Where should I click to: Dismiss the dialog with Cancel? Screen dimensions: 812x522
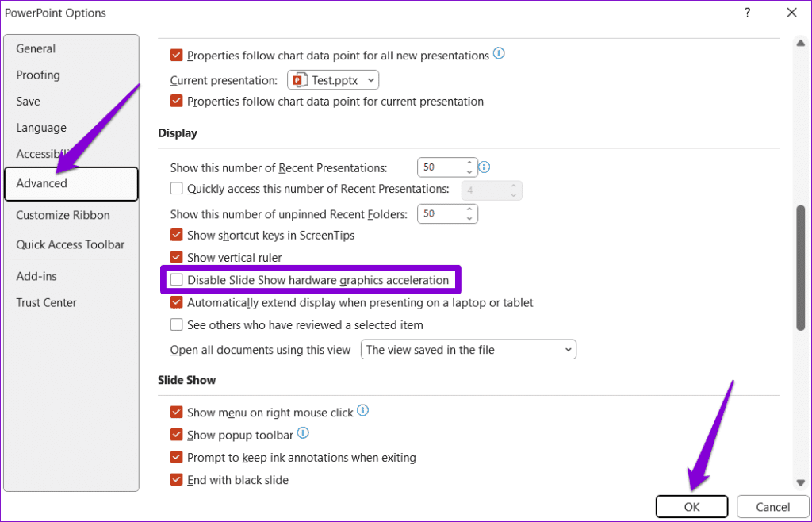click(772, 506)
